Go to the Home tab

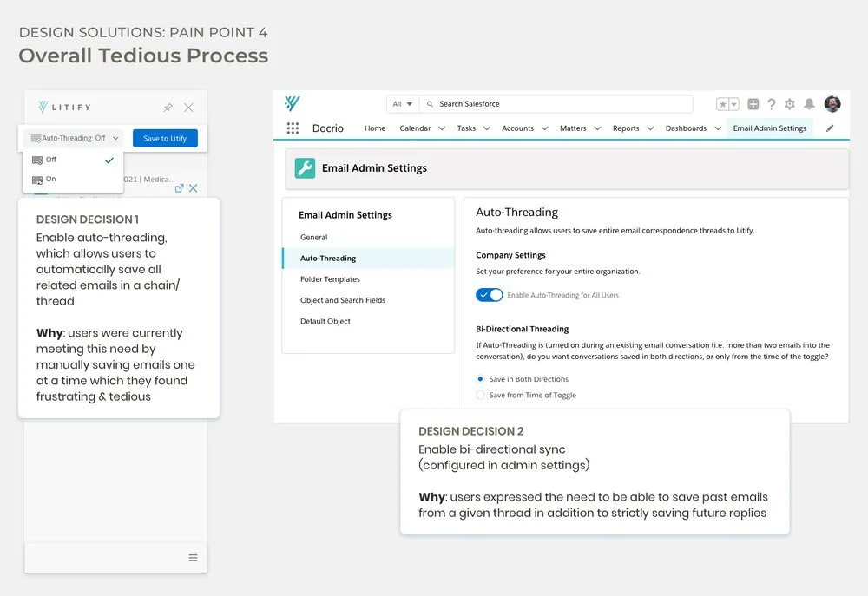tap(375, 128)
